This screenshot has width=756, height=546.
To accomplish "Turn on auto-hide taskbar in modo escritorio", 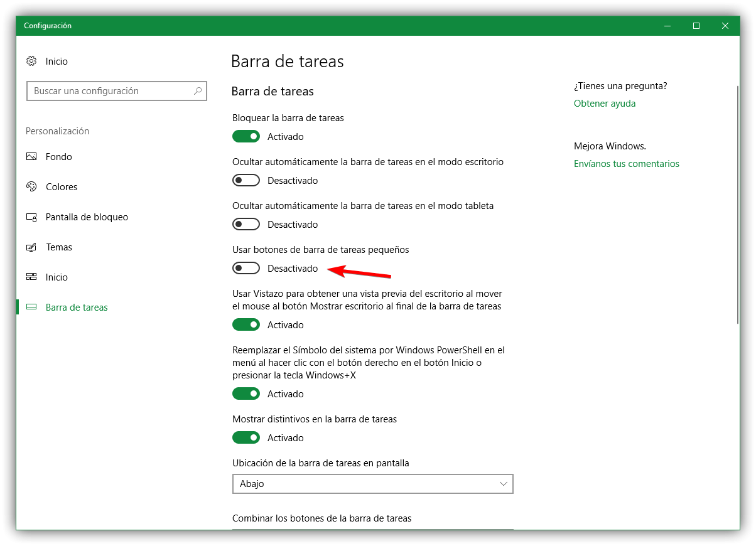I will [246, 181].
